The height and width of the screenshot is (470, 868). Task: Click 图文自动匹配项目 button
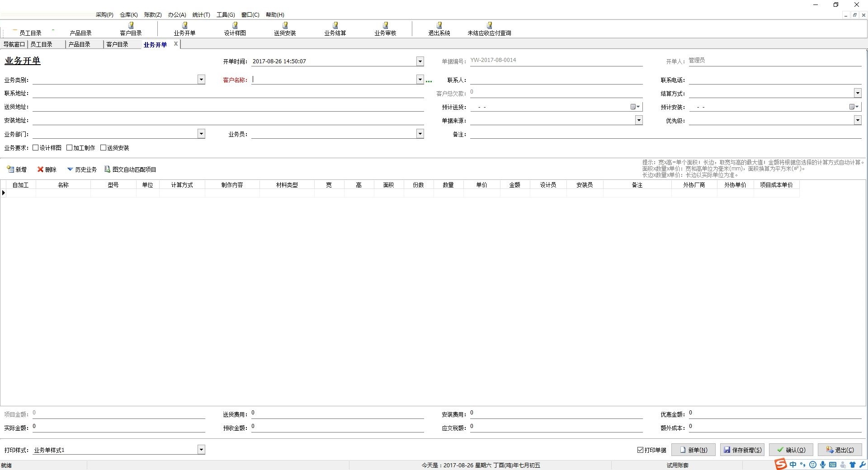coord(130,169)
